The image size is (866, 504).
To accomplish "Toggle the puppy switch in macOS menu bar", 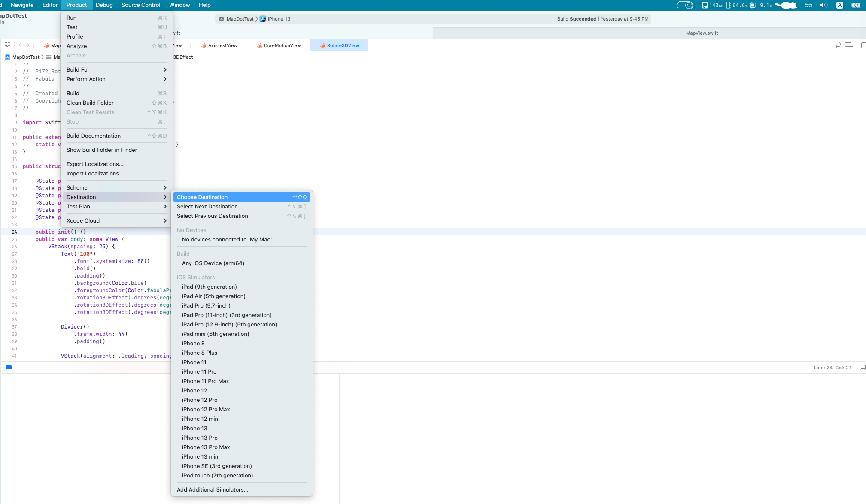I will (x=684, y=5).
